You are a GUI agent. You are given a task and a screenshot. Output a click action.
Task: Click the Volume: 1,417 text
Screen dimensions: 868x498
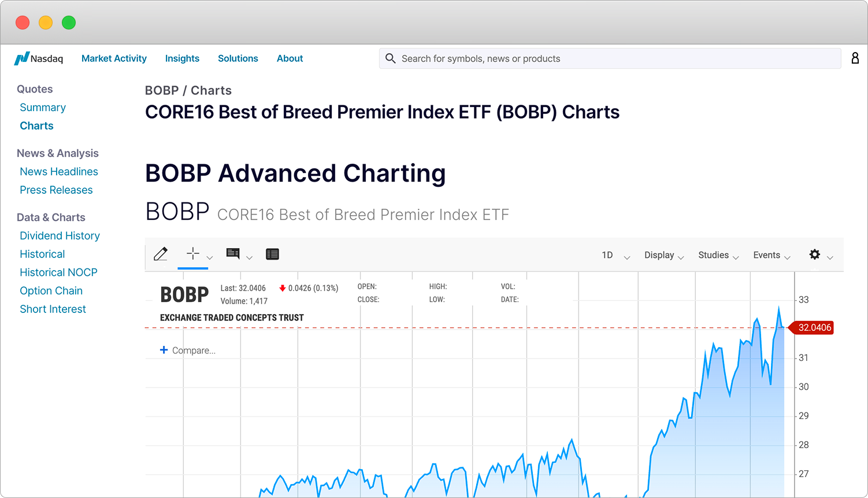point(244,301)
